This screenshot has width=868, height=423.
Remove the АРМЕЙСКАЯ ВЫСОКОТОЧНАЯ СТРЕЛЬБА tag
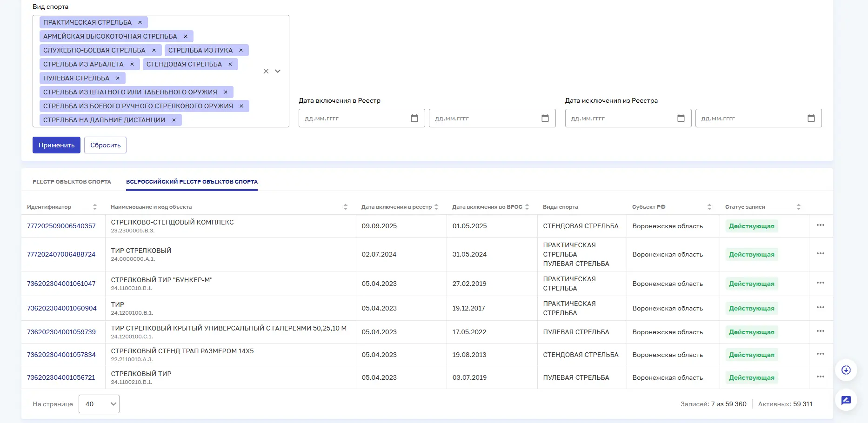[x=186, y=36]
